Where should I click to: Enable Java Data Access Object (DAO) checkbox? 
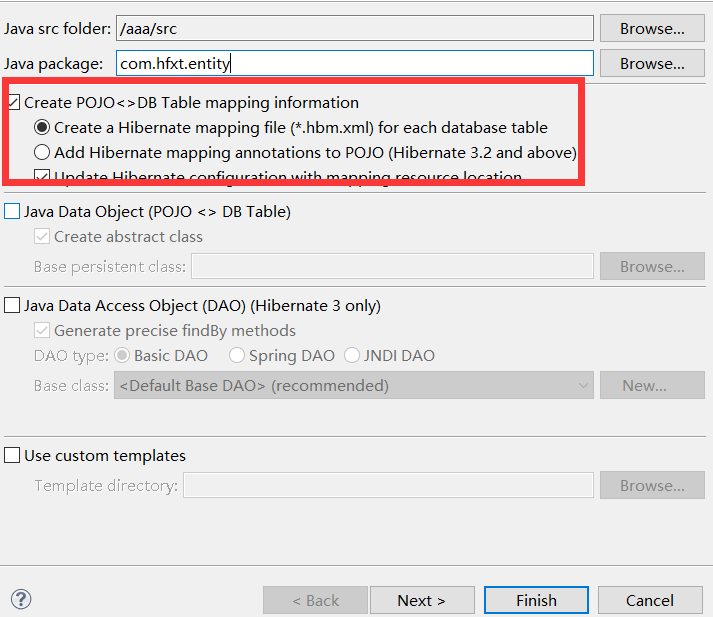tap(12, 305)
